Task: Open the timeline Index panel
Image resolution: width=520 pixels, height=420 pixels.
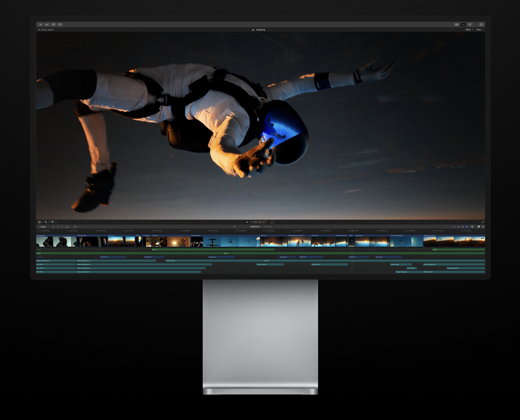Action: coord(43,227)
